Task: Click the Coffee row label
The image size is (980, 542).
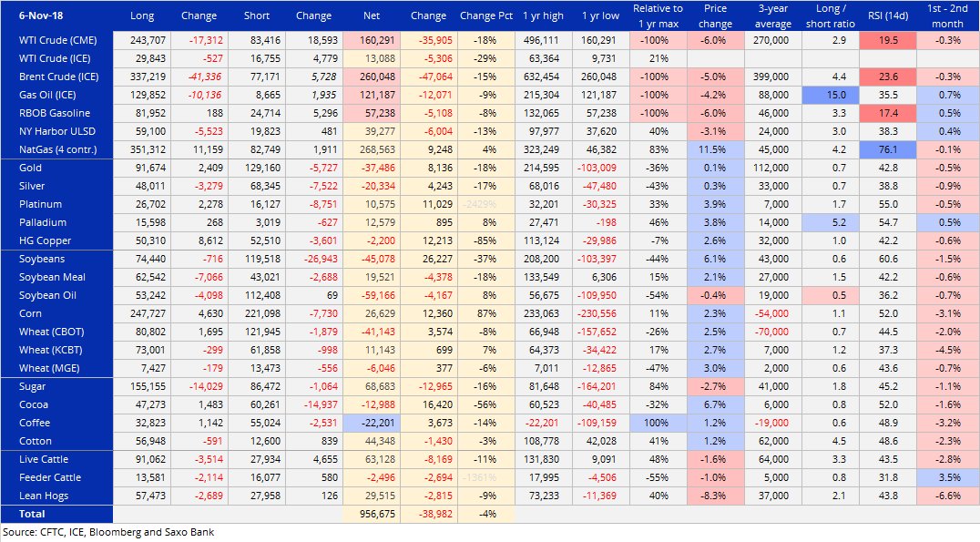Action: 35,423
